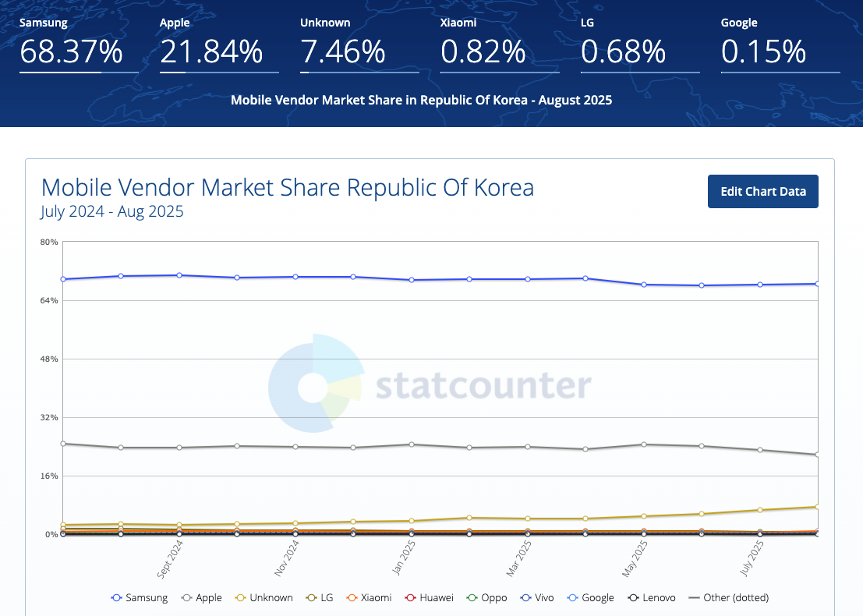This screenshot has width=863, height=616.
Task: Click the 'Sept 2024' x-axis label
Action: 170,559
